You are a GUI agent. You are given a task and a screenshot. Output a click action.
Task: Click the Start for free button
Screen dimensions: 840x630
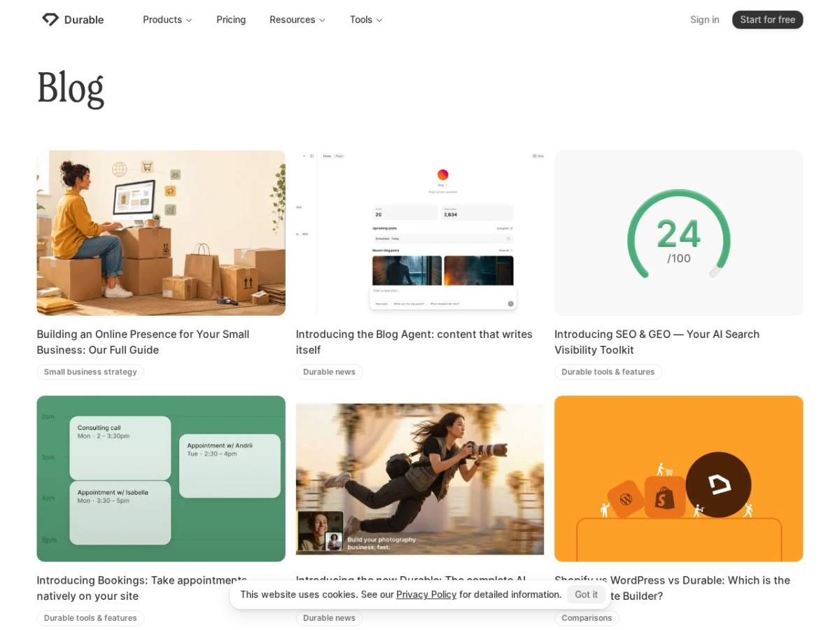[767, 20]
